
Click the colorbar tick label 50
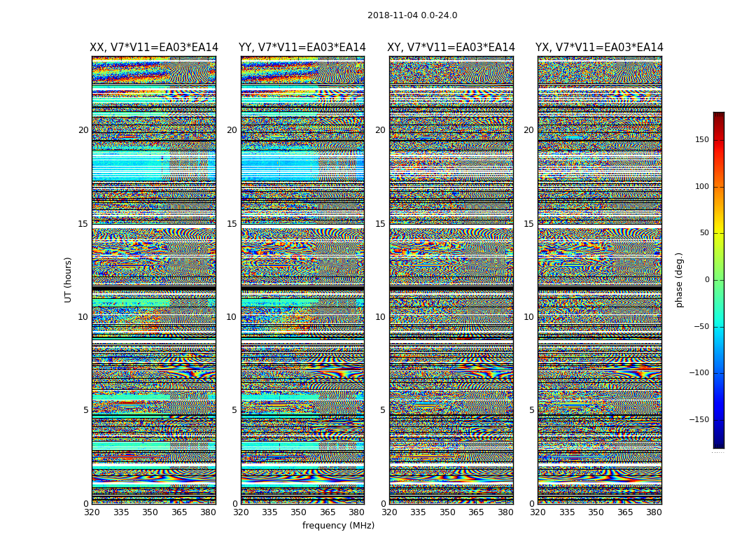[x=704, y=233]
